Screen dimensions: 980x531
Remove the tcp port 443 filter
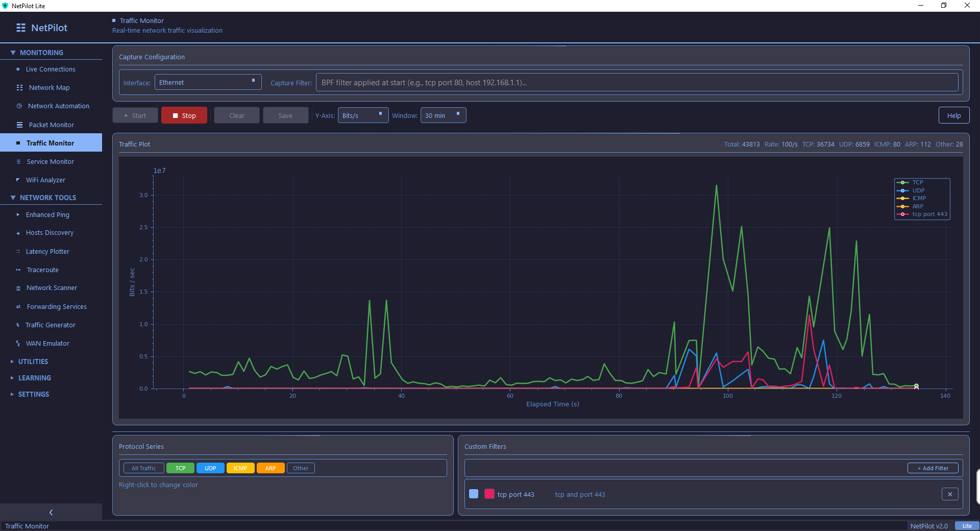(x=949, y=494)
